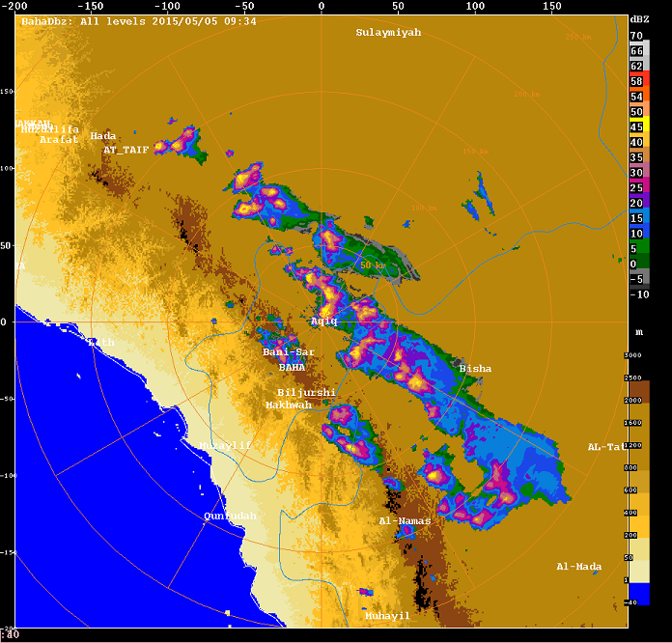Click the Hada location label

tap(103, 136)
